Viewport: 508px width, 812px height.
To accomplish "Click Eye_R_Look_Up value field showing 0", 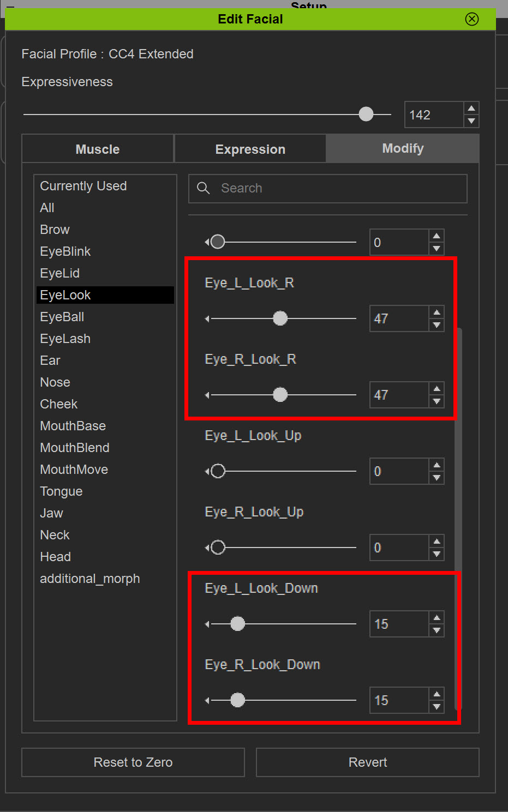I will 399,548.
